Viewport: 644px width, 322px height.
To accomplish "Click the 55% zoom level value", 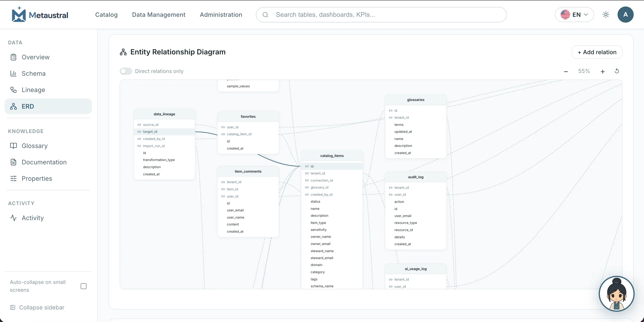I will click(x=584, y=71).
